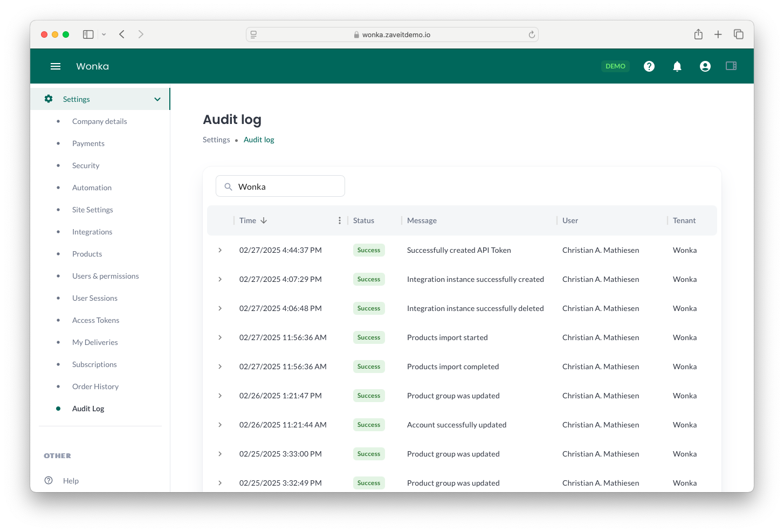Sort by Time column header
This screenshot has height=532, width=784.
coord(247,220)
